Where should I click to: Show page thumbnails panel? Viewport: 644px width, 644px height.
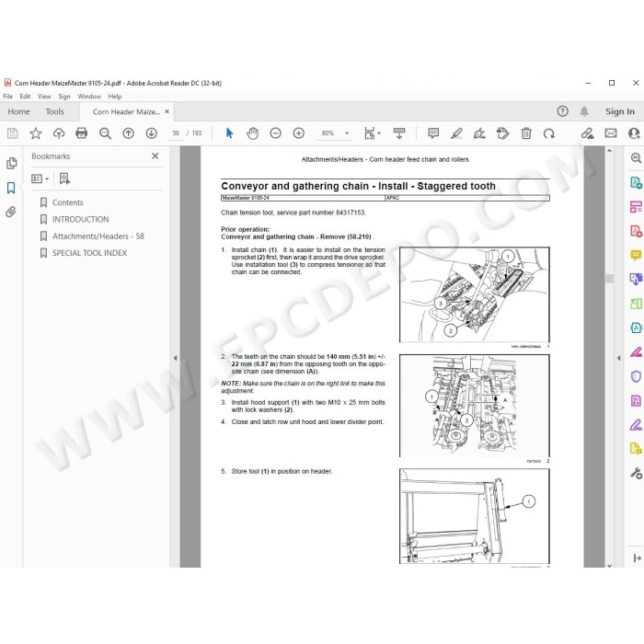pyautogui.click(x=11, y=163)
